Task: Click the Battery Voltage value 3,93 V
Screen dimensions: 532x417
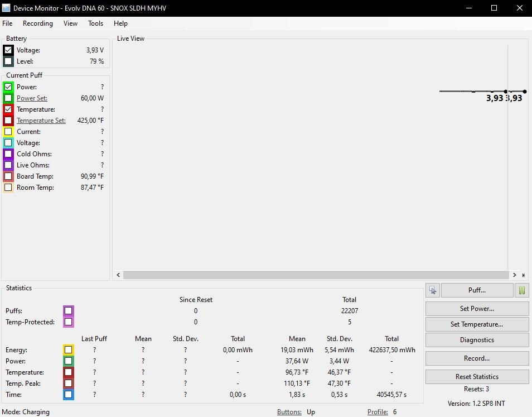Action: pos(95,50)
